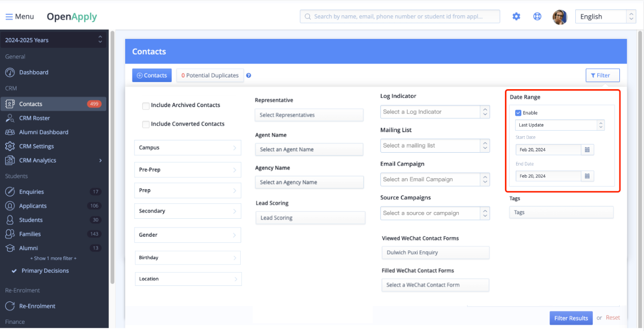Open the 2024-2025 Years selector
Viewport: 644px width, 331px height.
point(54,40)
